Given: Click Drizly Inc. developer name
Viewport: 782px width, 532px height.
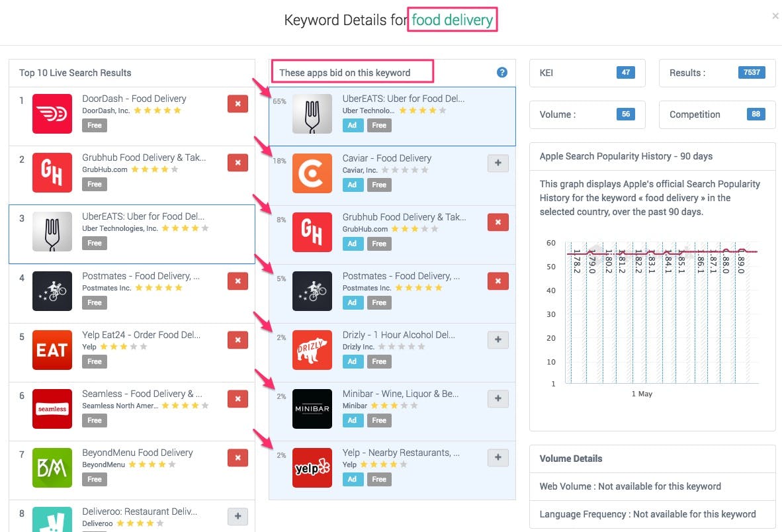Looking at the screenshot, I should [358, 347].
